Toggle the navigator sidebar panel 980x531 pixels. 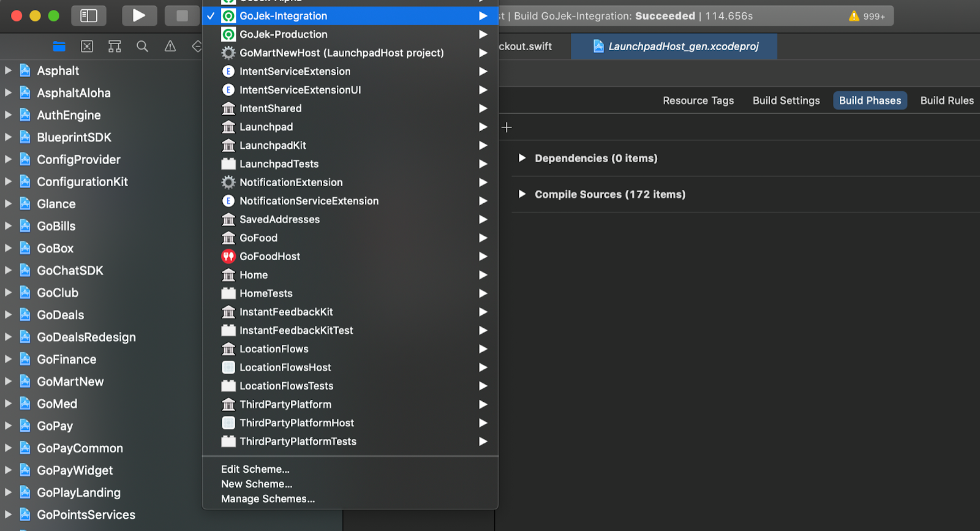[x=89, y=15]
